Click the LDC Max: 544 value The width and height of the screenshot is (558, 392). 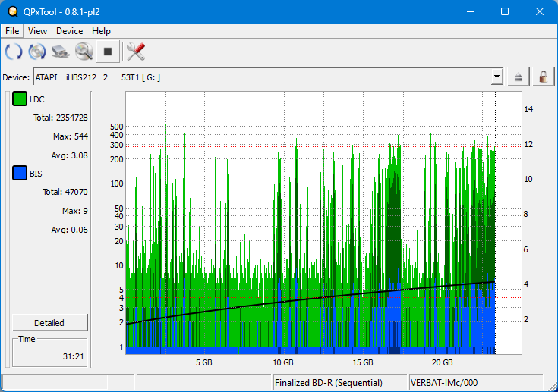[x=71, y=136]
